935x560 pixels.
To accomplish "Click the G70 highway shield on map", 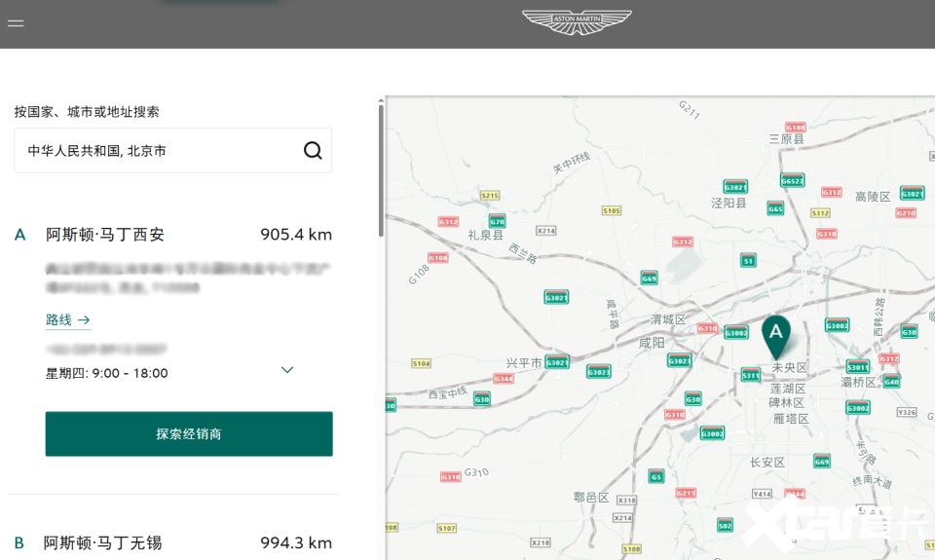I will [x=498, y=221].
